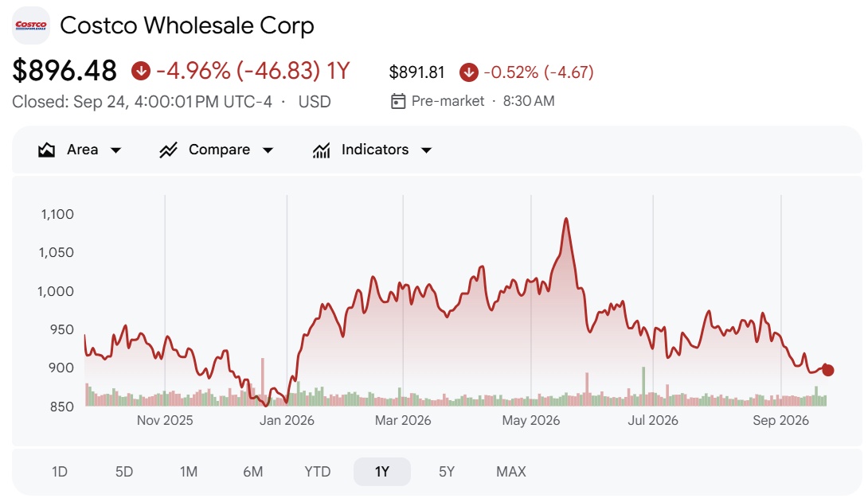The height and width of the screenshot is (502, 868).
Task: Expand the Indicators dropdown arrow
Action: [426, 150]
